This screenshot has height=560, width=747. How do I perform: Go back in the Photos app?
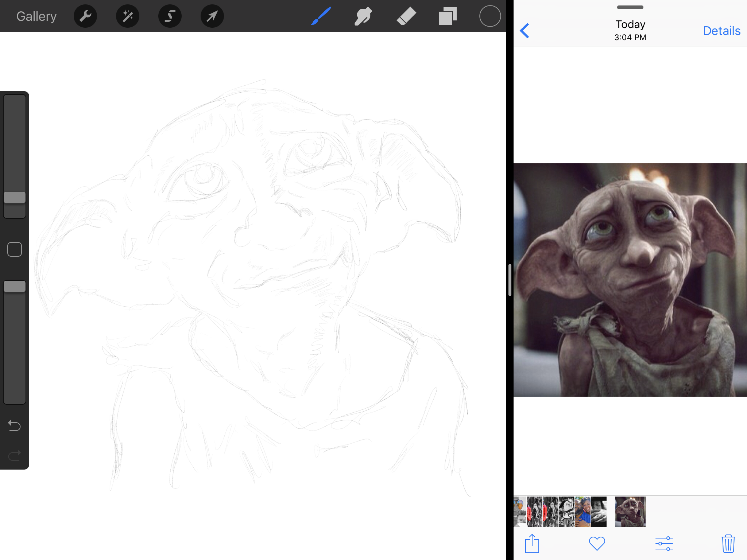click(x=525, y=31)
